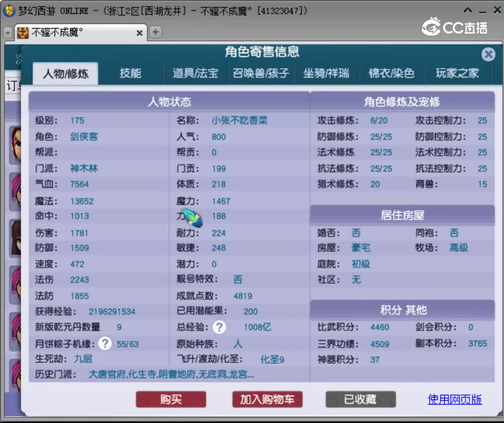Select the 不骚不成魔° window tab
This screenshot has width=504, height=423.
coord(81,33)
